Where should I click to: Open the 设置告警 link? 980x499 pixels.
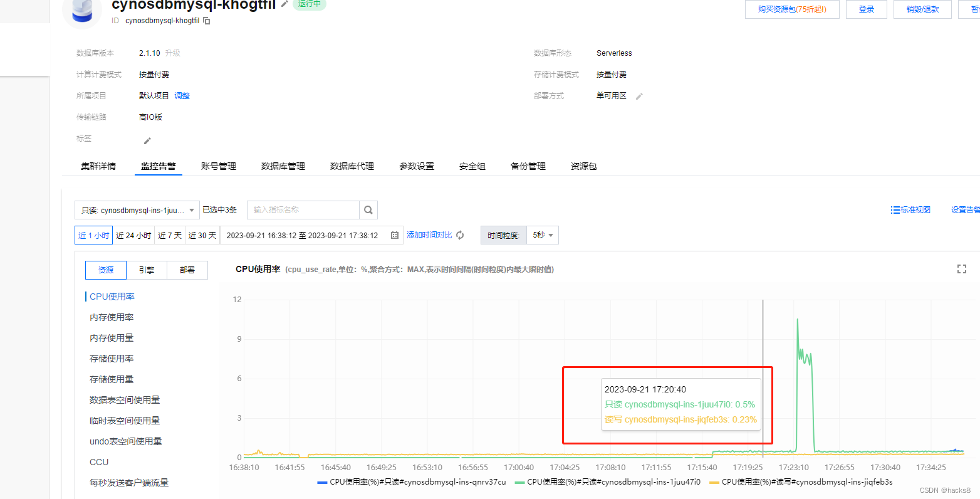965,210
